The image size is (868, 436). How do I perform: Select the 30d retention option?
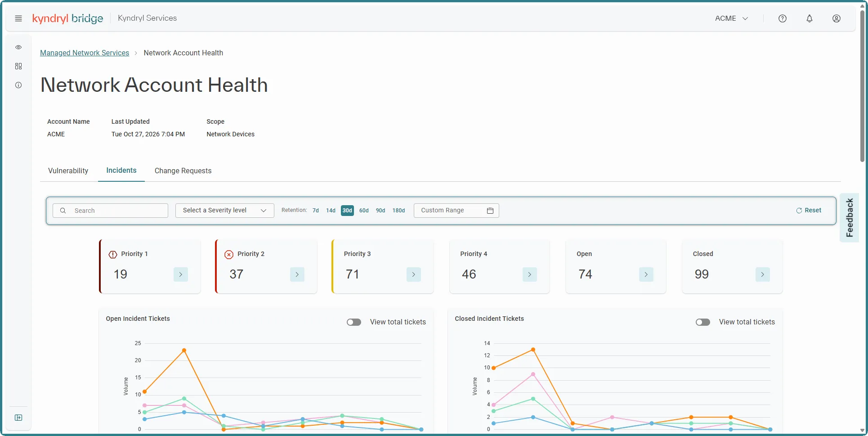[347, 211]
